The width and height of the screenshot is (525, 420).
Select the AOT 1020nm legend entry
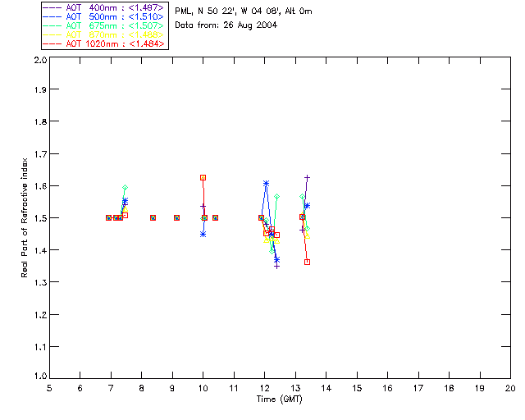[x=103, y=43]
